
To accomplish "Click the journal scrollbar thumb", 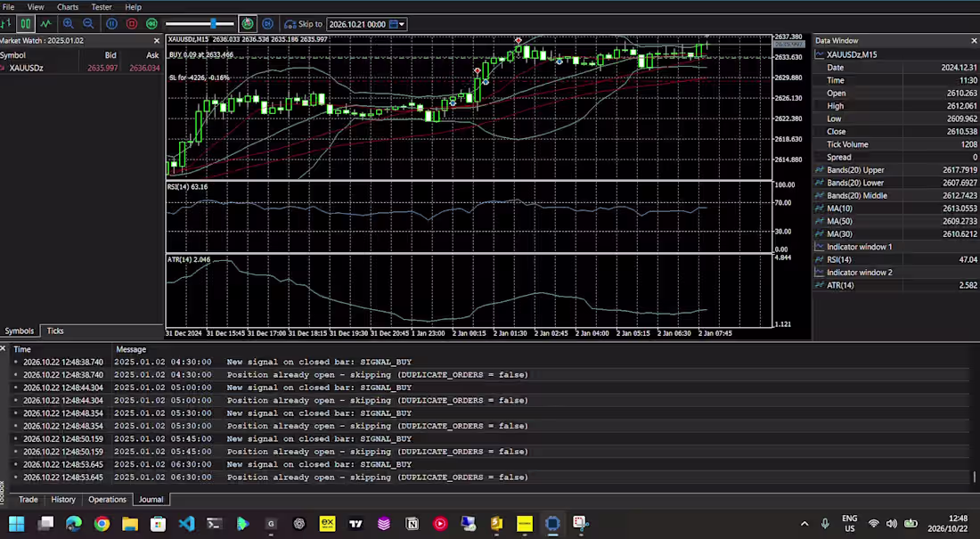I will [x=975, y=478].
